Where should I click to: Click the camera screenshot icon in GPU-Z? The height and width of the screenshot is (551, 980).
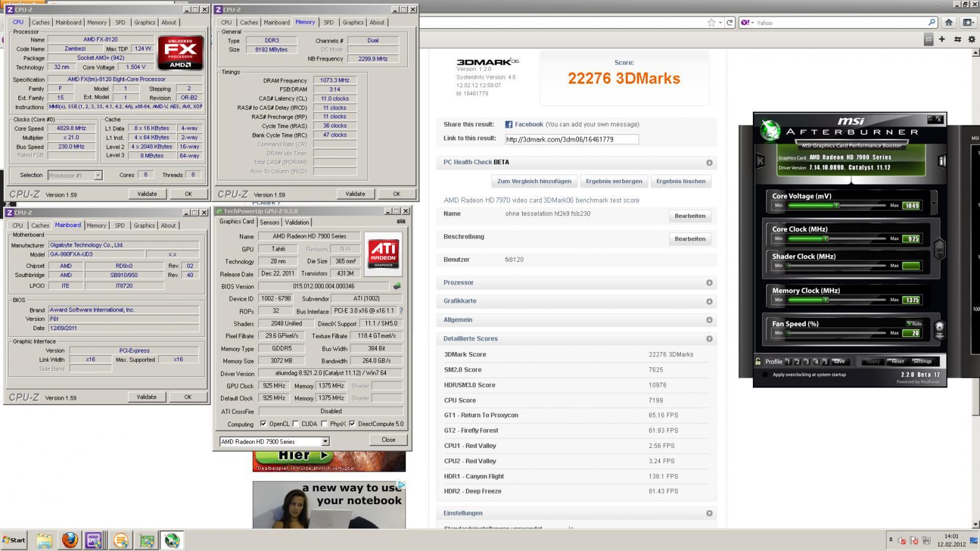401,221
